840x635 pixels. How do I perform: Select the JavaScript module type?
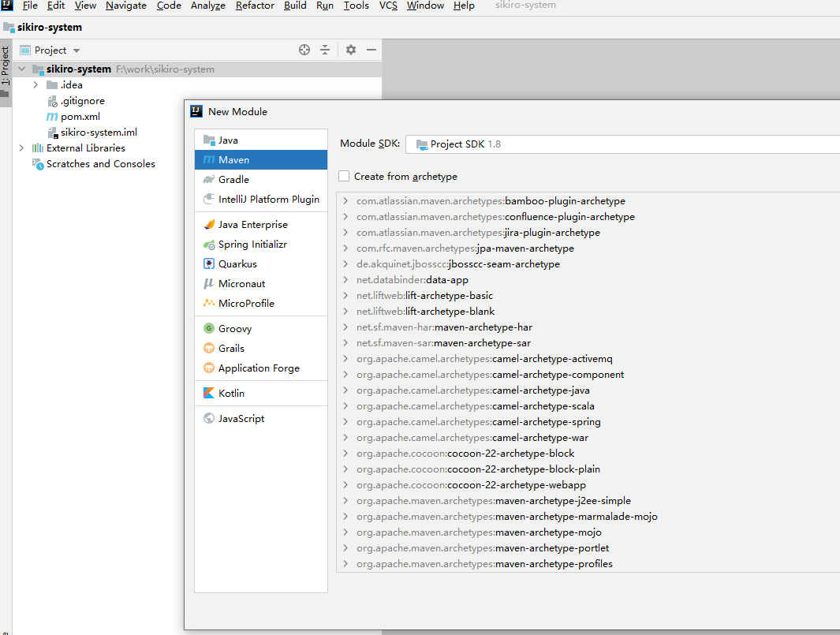click(x=261, y=419)
